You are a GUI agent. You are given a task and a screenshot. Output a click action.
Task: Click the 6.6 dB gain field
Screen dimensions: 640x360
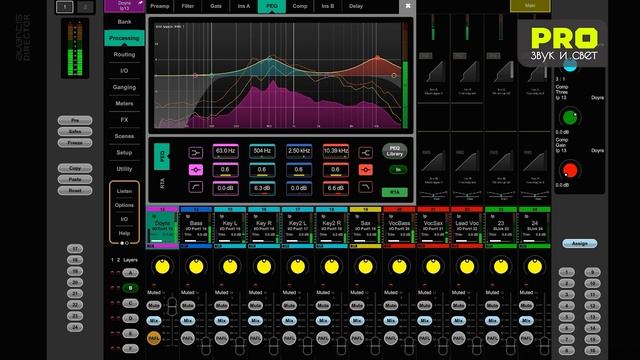[x=336, y=188]
